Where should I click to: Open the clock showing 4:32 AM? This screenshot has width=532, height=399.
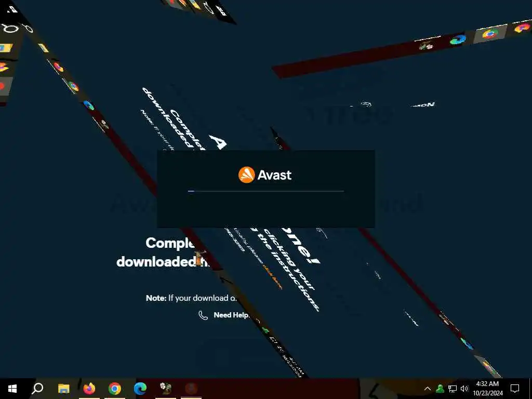[487, 389]
